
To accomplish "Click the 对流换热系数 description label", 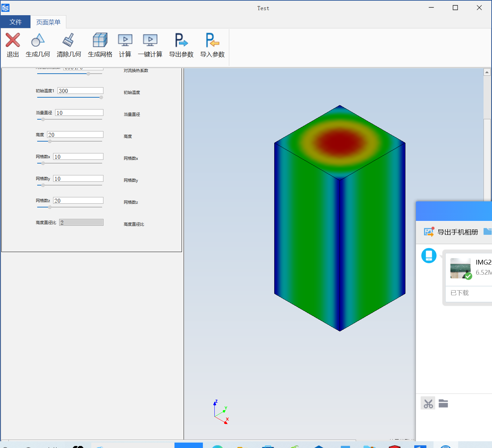I will click(x=136, y=70).
